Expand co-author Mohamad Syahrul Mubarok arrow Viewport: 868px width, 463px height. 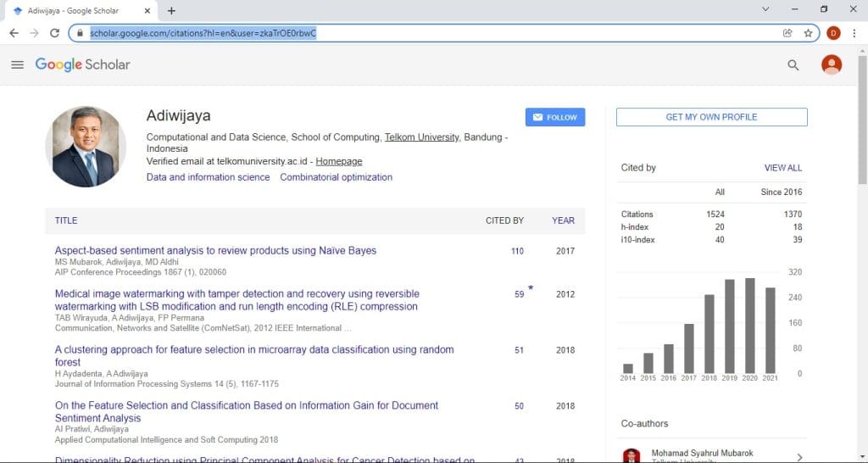pos(799,458)
